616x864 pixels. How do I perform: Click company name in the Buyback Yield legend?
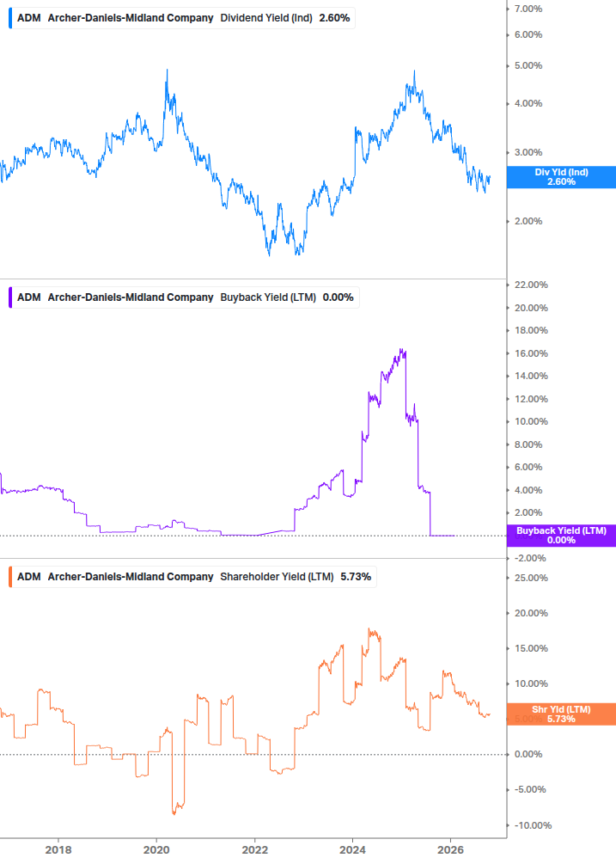131,297
